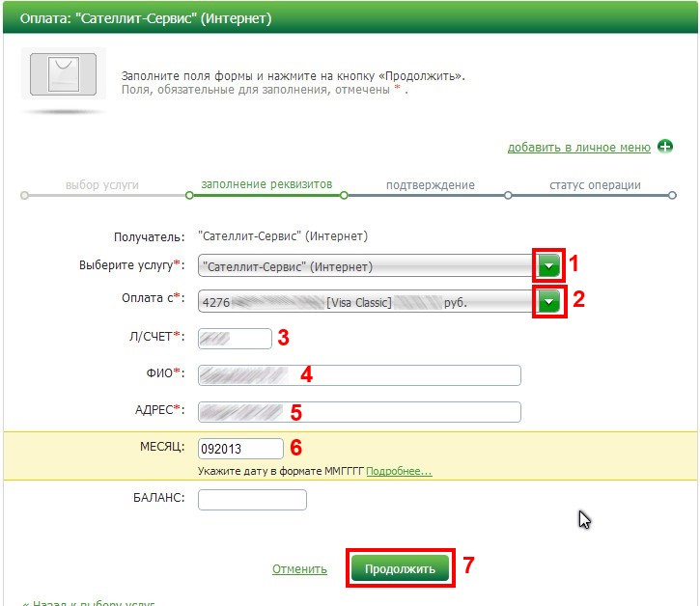Click the БАЛАНС label
This screenshot has width=700, height=606.
pyautogui.click(x=159, y=498)
